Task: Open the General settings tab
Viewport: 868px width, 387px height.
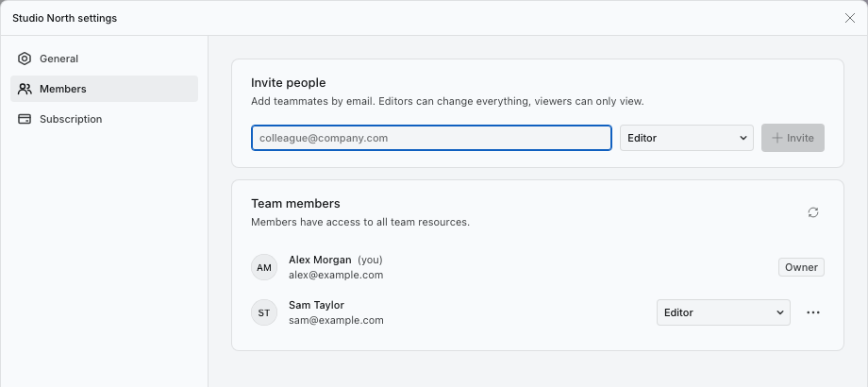Action: [104, 59]
